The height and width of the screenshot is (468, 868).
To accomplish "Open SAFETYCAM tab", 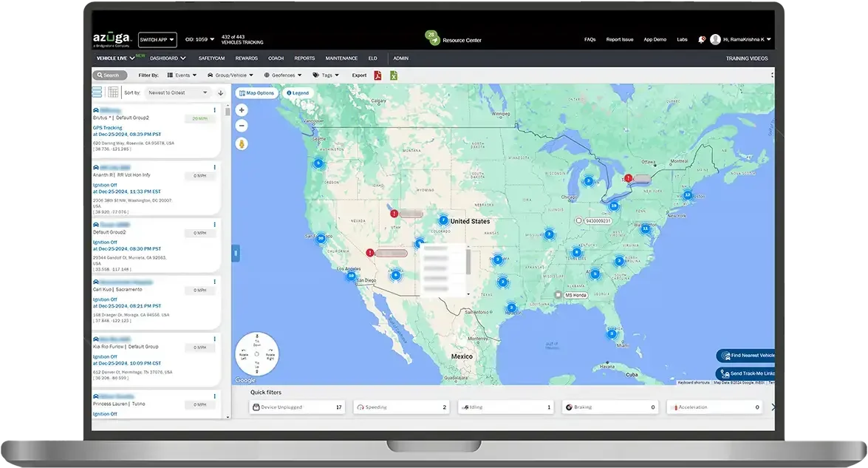I will pos(211,58).
